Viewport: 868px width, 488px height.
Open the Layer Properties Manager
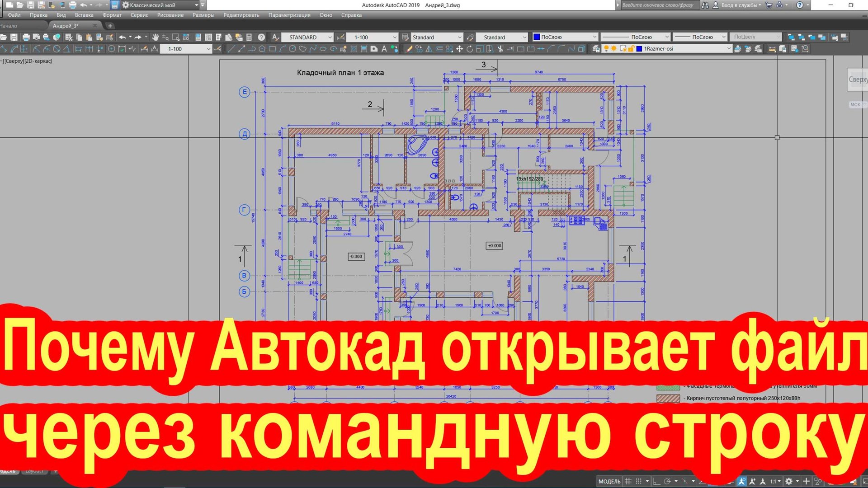(596, 49)
